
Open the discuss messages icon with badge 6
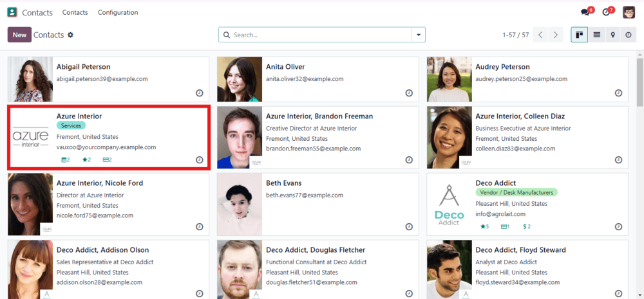(585, 12)
